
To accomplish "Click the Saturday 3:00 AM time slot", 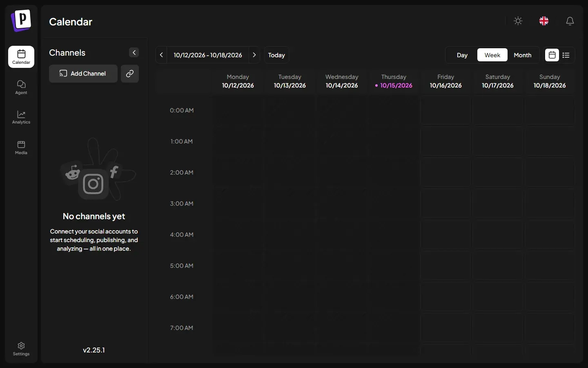I will (x=498, y=204).
